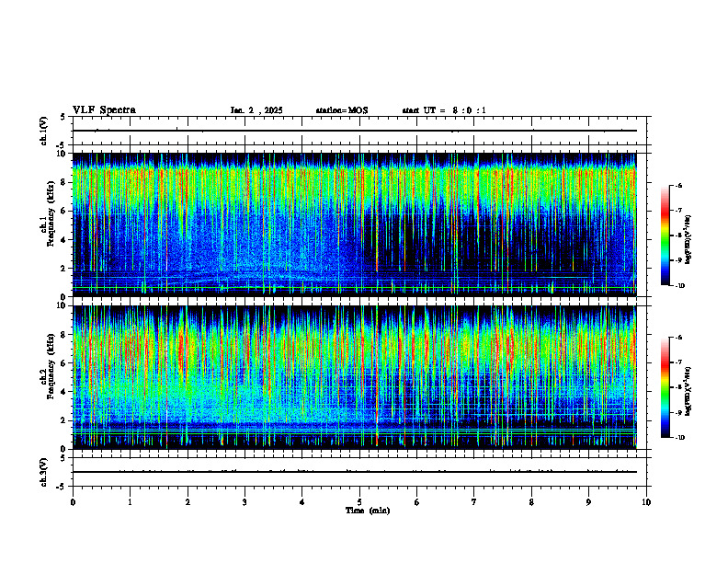Select the "Jan. 2, 2025" date label

(x=256, y=110)
